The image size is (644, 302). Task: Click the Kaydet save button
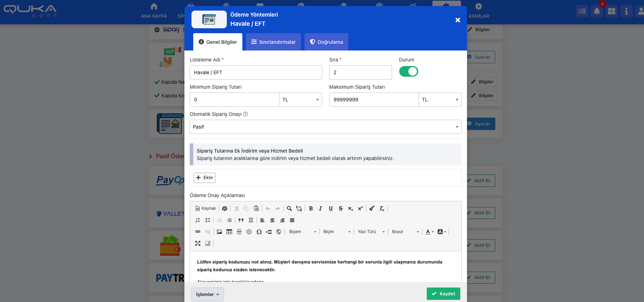443,294
